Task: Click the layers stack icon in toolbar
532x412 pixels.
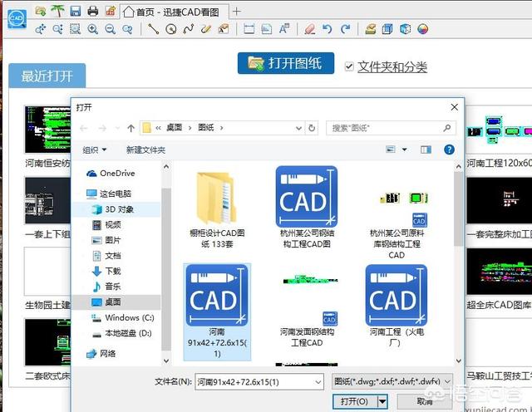Action: point(371,29)
